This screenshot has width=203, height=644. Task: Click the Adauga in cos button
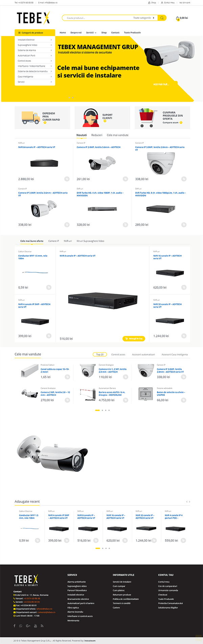[x=134, y=339]
